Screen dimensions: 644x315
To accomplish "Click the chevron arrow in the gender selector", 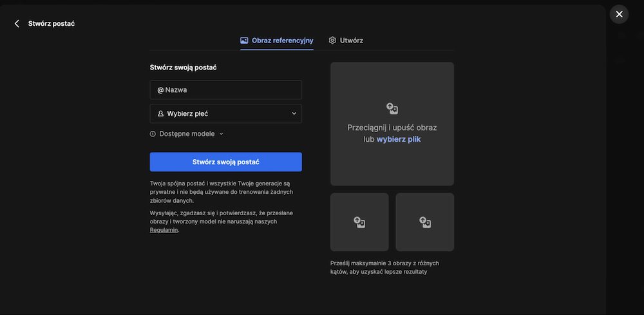I will pos(294,113).
